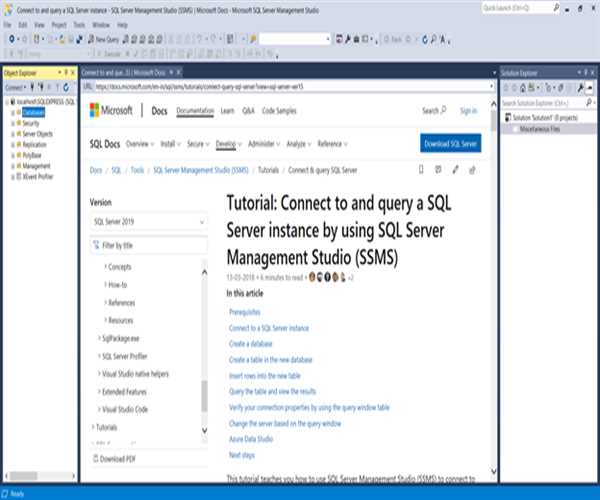Image resolution: width=600 pixels, height=500 pixels.
Task: Click the Filter by title input field
Action: [x=148, y=245]
